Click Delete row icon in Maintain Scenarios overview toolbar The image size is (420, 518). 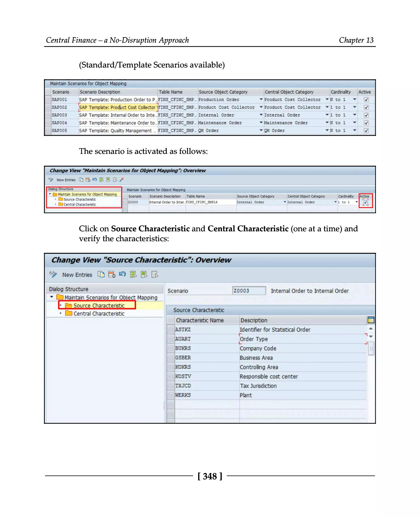pyautogui.click(x=88, y=180)
